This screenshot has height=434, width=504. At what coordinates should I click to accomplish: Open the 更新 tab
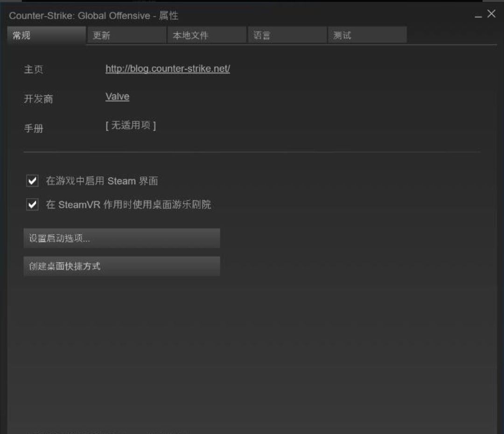point(126,35)
